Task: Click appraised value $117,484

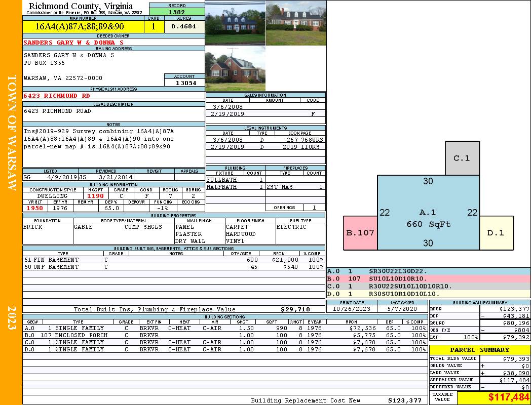Action: coord(514,380)
